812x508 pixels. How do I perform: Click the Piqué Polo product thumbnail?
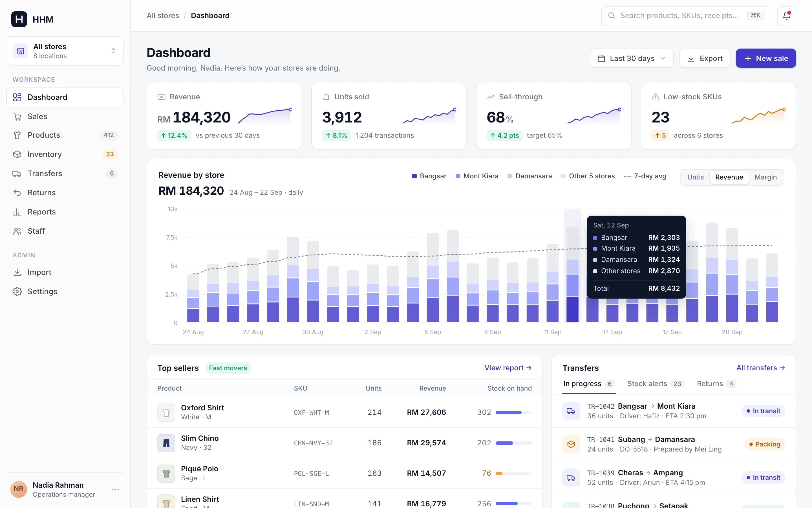[x=166, y=473]
